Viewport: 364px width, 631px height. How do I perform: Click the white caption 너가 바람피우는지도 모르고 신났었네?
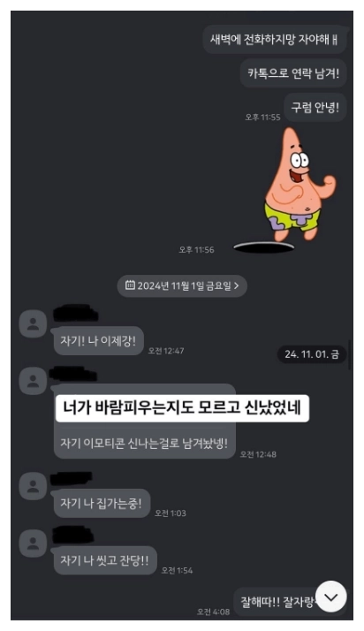[182, 408]
